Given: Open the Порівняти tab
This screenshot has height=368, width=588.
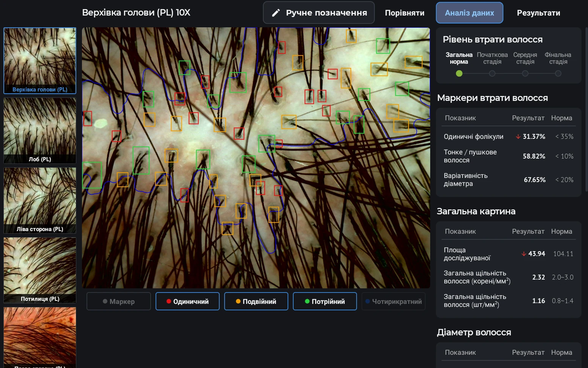Looking at the screenshot, I should point(404,13).
